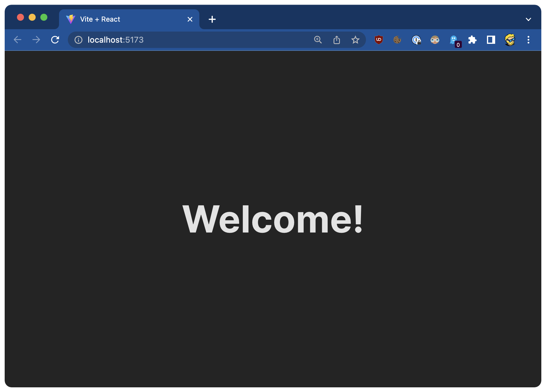
Task: Reload the current page
Action: (55, 40)
